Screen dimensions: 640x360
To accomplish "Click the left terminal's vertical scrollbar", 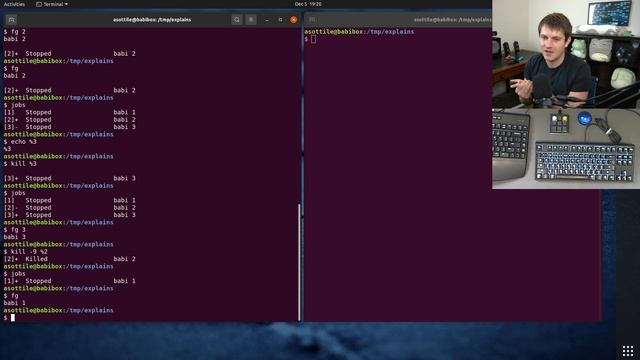I will (299, 262).
